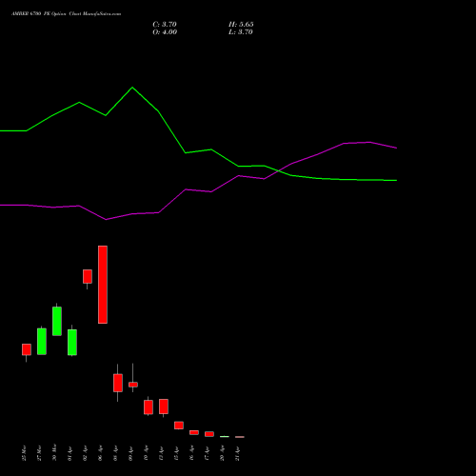
Task: Click where green and purple lines cross
Action: point(278,171)
